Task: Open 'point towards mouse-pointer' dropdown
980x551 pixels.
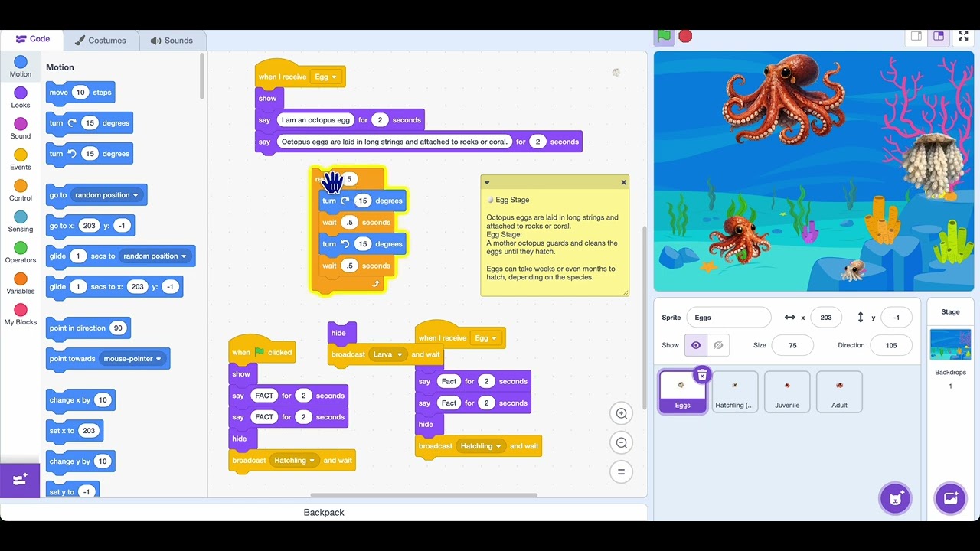Action: click(x=133, y=359)
